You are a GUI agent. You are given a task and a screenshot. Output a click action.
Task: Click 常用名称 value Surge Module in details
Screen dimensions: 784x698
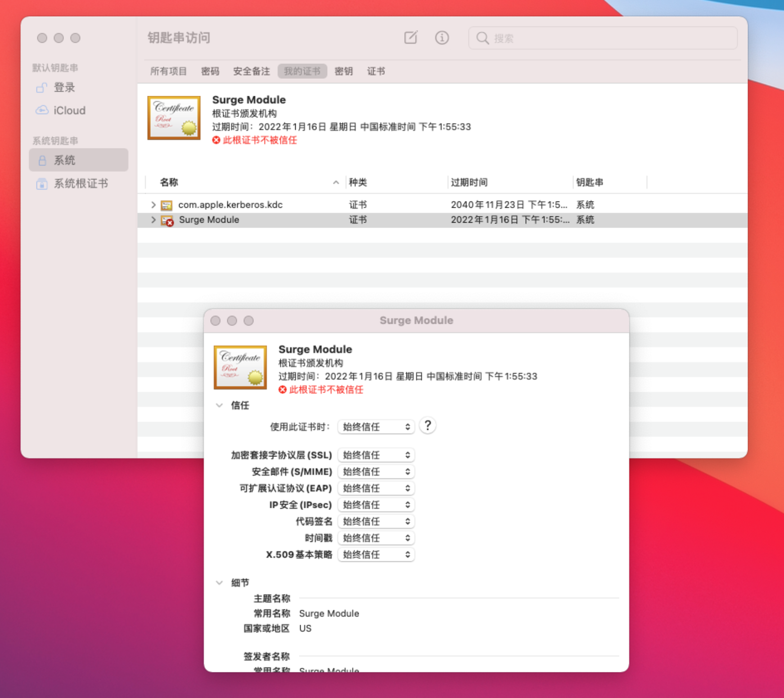[x=329, y=614]
